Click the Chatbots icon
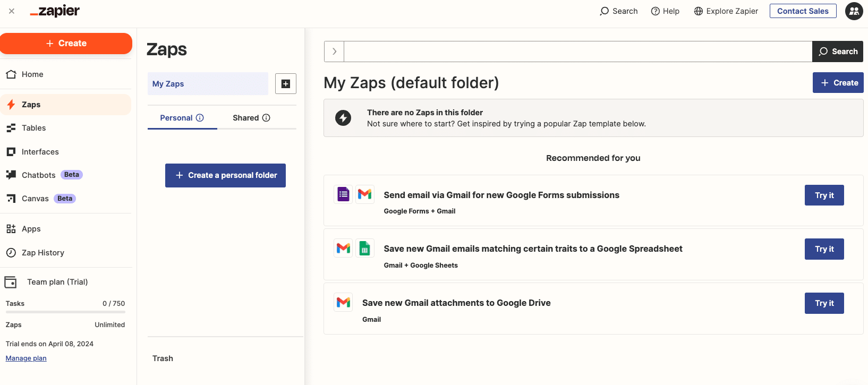Viewport: 868px width, 385px height. click(11, 175)
